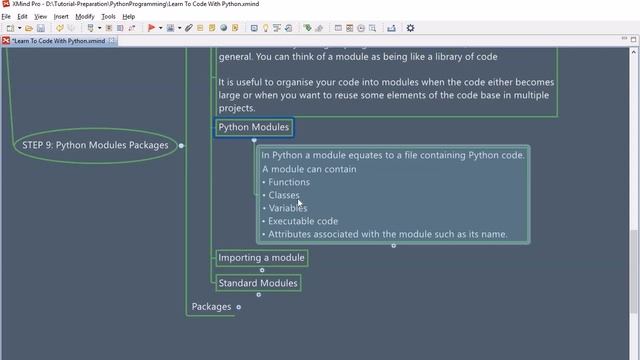640x360 pixels.
Task: Click the greyed Redo arrow icon
Action: point(71,28)
